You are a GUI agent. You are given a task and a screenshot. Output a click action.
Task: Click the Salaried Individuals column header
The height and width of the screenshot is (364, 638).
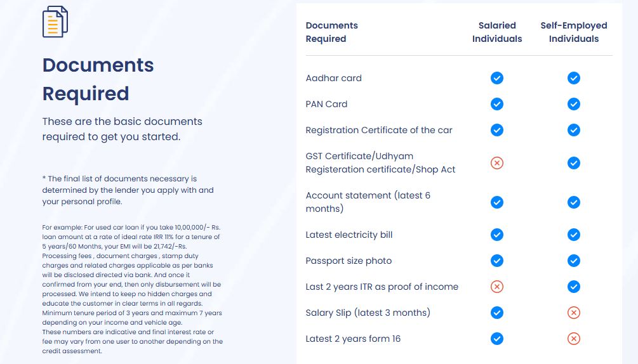[497, 32]
